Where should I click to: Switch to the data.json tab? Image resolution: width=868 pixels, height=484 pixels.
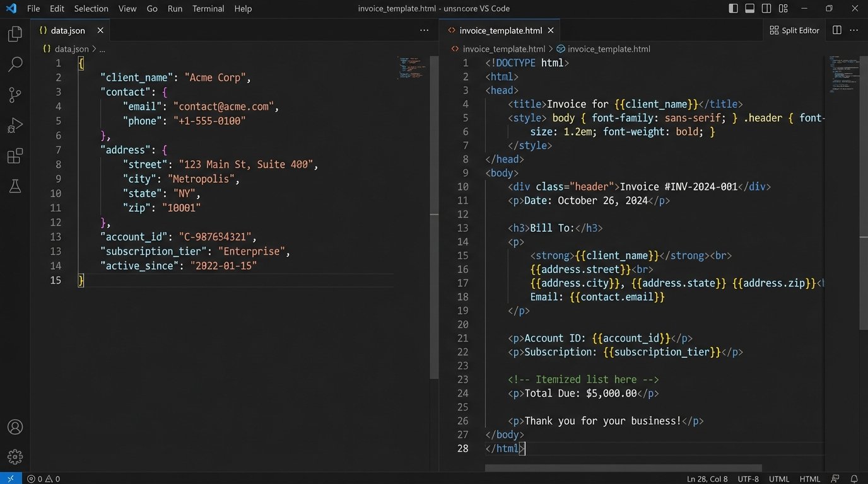pos(67,30)
